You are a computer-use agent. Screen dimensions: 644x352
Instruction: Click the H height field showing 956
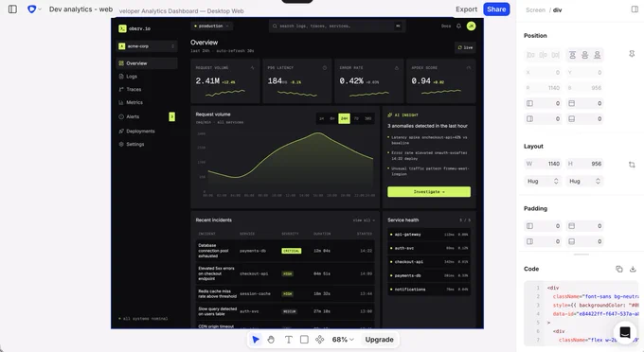pos(585,164)
